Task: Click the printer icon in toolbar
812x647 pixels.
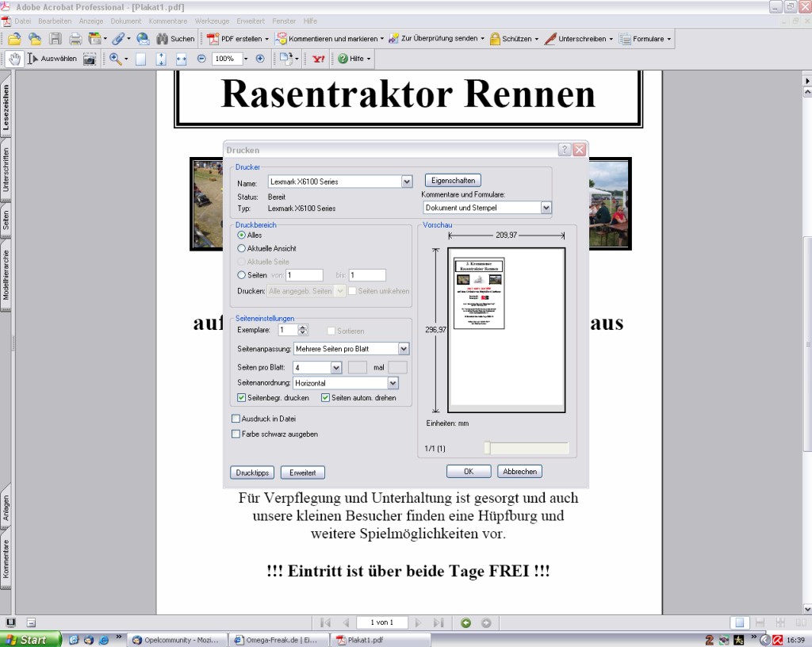Action: pyautogui.click(x=75, y=38)
